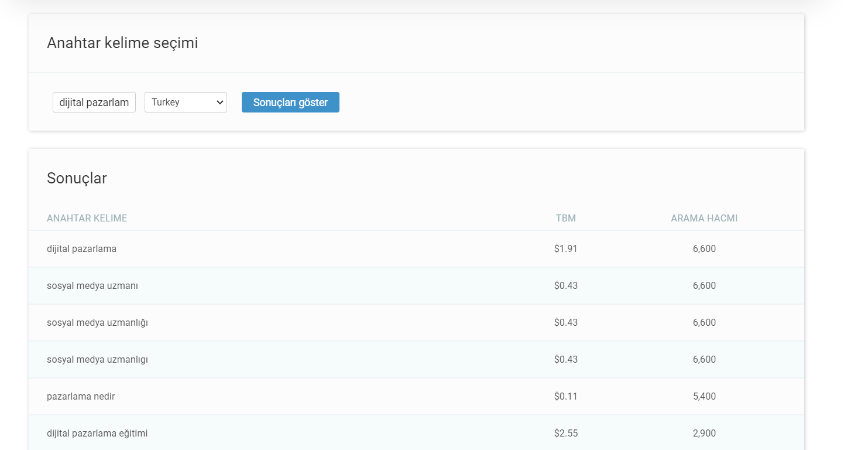Click the 5,400 search volume value
Image resolution: width=868 pixels, height=450 pixels.
pos(704,397)
